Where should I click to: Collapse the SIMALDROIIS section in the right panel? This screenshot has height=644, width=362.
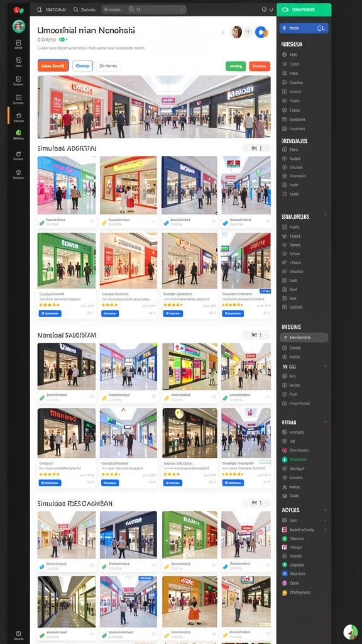pyautogui.click(x=326, y=215)
